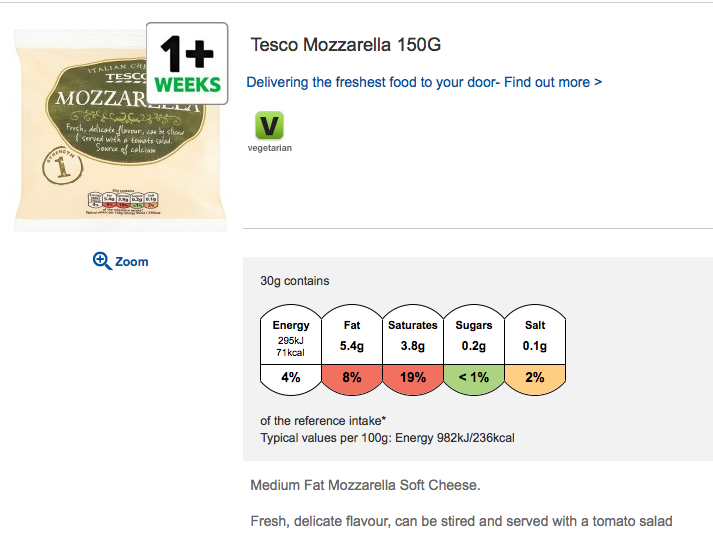
Task: Click the 1+ Weeks freshness badge
Action: point(187,63)
